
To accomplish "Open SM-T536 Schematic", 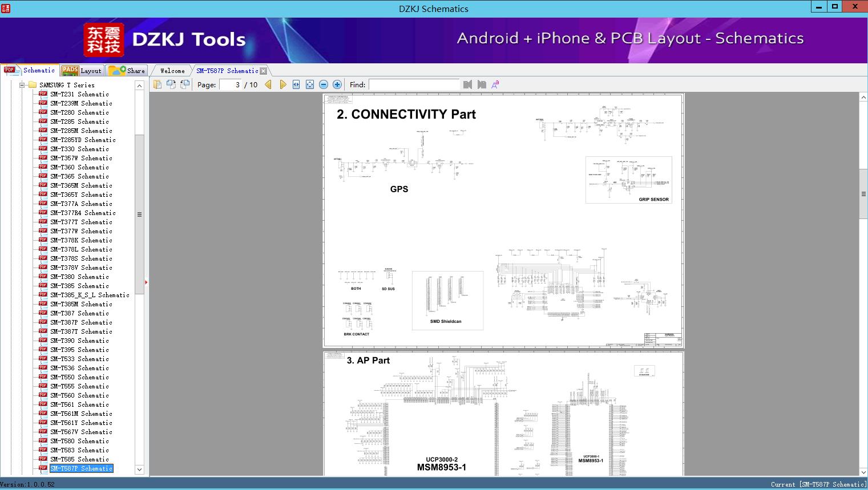I will click(x=79, y=368).
